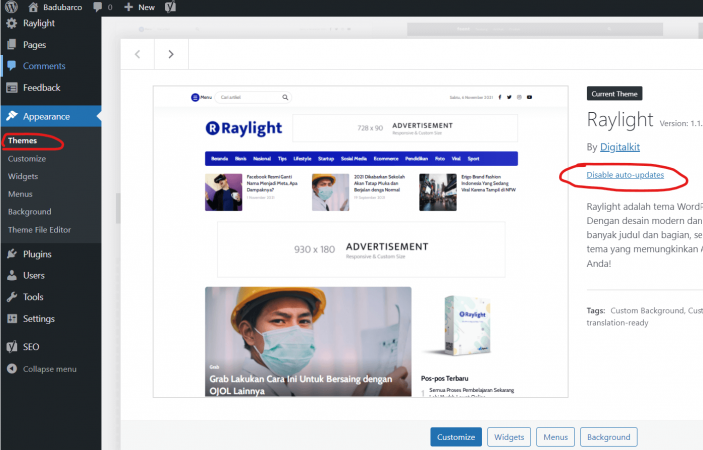
Task: Click the Tools wrench icon
Action: 12,297
